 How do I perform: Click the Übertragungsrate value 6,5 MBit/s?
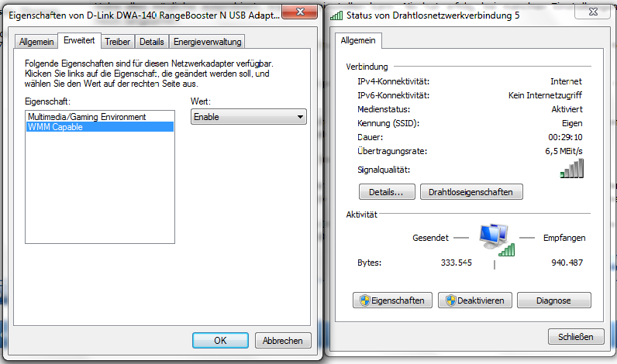[564, 151]
